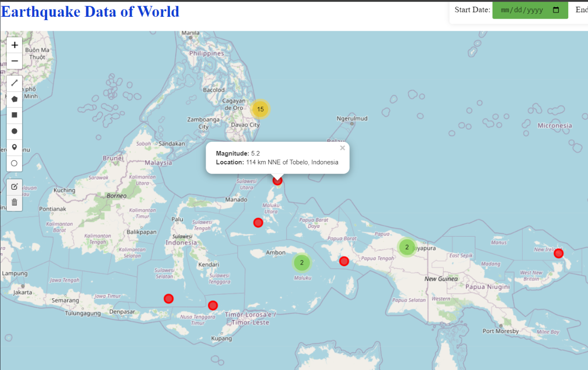
Task: Select the draw polygon tool
Action: click(x=14, y=99)
